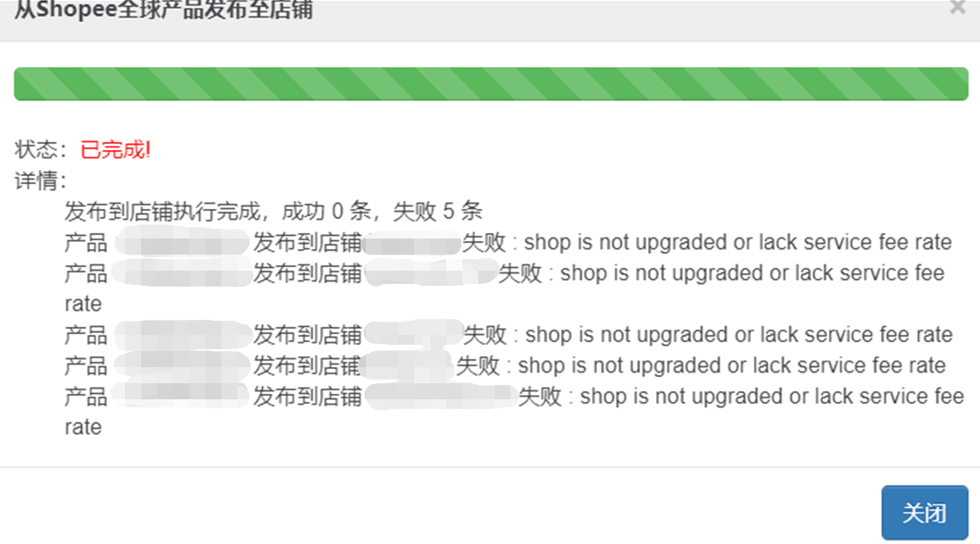980x544 pixels.
Task: Click the red 已完成! status text
Action: tap(116, 149)
